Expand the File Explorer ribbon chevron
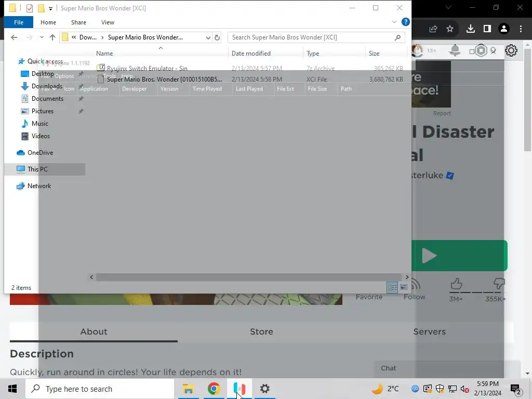The width and height of the screenshot is (532, 399). tap(394, 22)
